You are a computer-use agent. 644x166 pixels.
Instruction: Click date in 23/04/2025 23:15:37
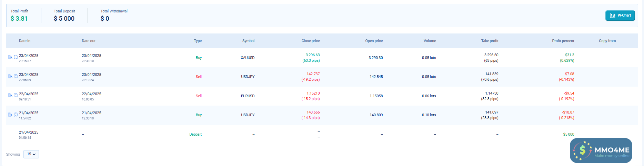pos(29,58)
